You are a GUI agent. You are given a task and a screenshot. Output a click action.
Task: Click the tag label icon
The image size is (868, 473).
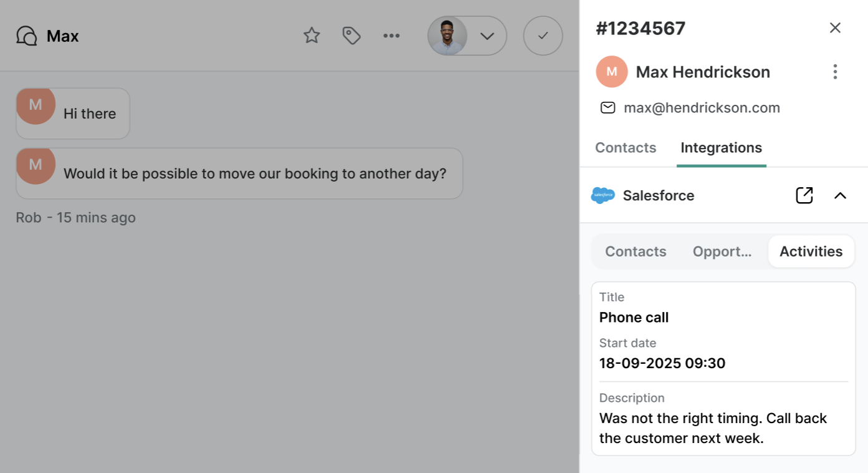pyautogui.click(x=352, y=36)
